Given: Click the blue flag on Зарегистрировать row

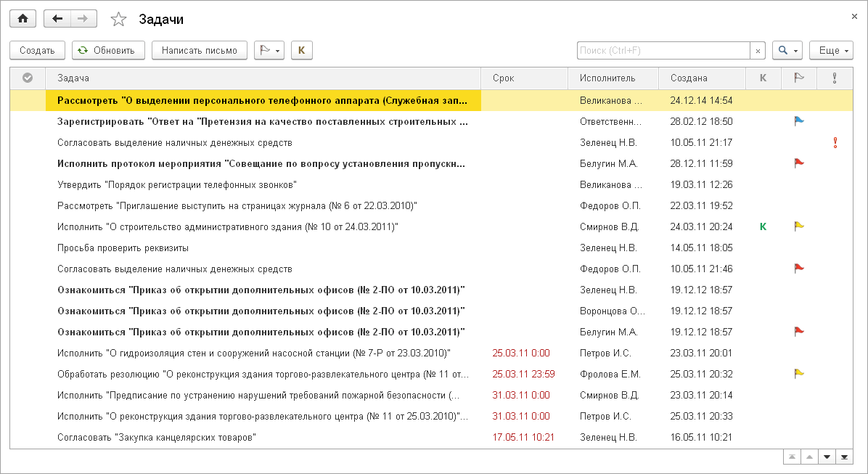Looking at the screenshot, I should [799, 121].
